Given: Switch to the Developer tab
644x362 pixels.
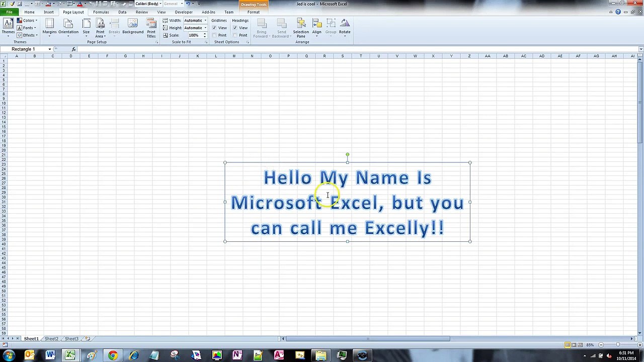Looking at the screenshot, I should (x=184, y=12).
